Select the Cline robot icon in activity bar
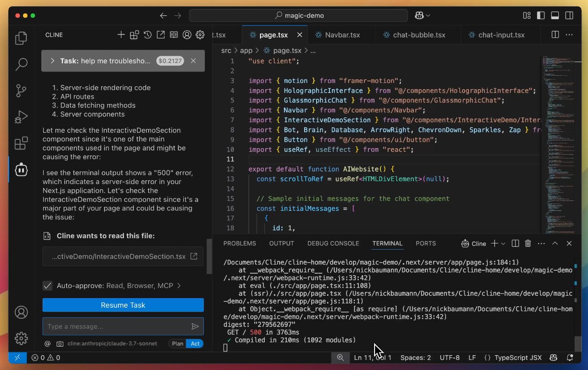Screen dimensions: 588x370 pyautogui.click(x=21, y=170)
